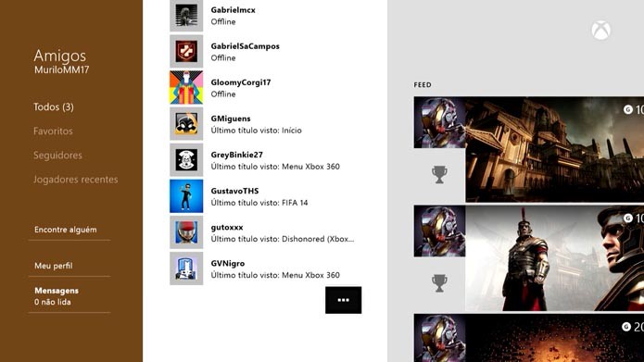The width and height of the screenshot is (644, 362).
Task: Click GMiguens avatar icon
Action: [186, 123]
